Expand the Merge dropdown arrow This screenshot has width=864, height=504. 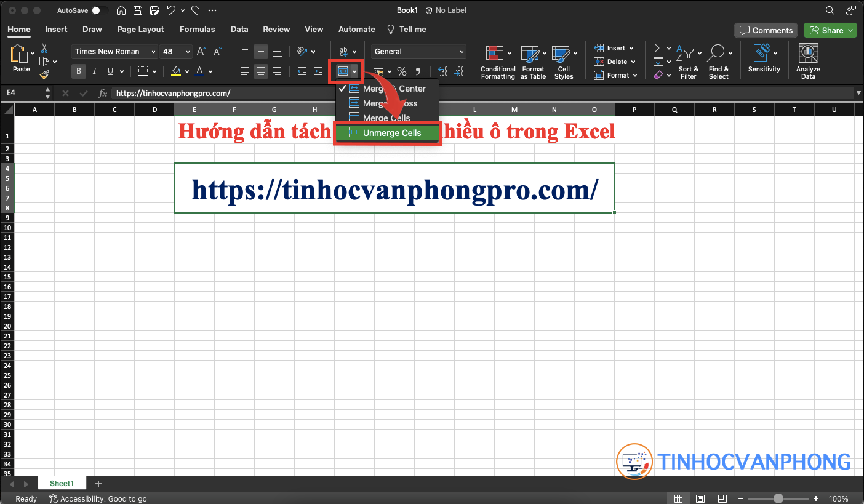[354, 71]
